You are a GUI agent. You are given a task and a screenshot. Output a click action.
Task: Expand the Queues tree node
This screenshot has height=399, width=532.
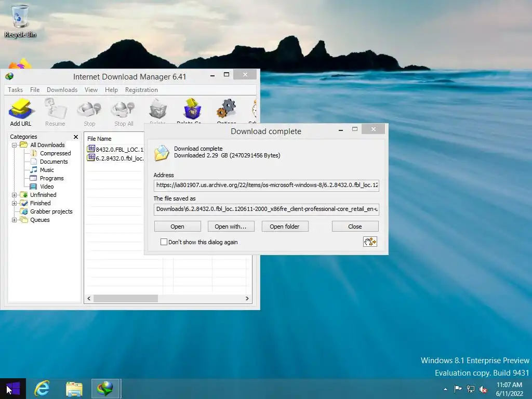[14, 220]
